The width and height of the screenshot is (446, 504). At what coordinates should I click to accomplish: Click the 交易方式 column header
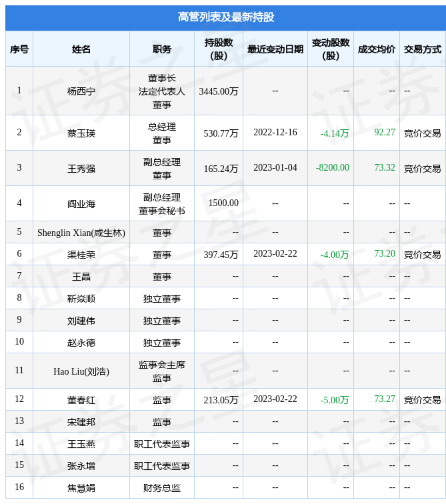click(422, 49)
